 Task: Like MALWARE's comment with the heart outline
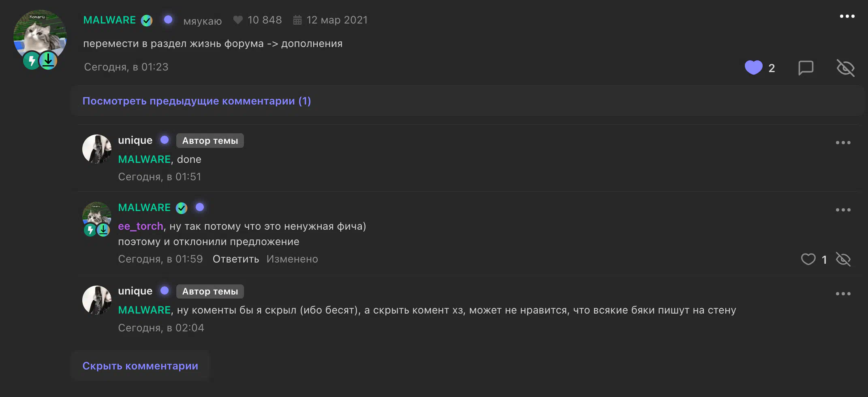click(808, 259)
